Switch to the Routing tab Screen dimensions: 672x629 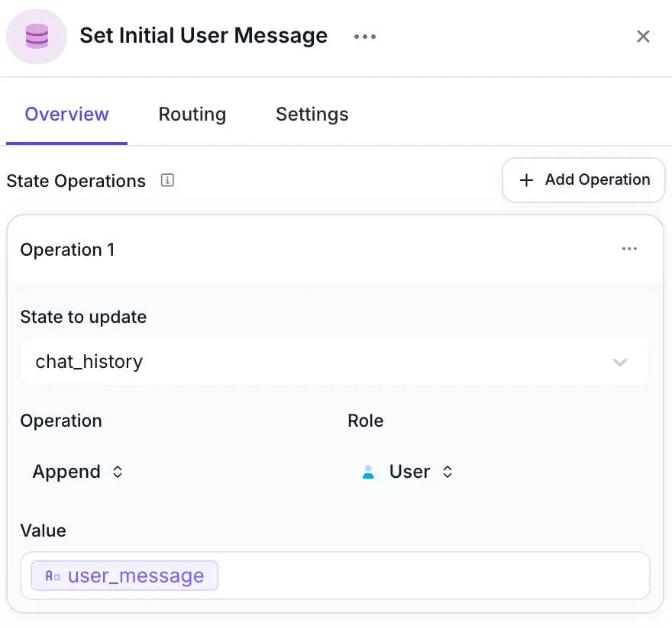pyautogui.click(x=192, y=115)
